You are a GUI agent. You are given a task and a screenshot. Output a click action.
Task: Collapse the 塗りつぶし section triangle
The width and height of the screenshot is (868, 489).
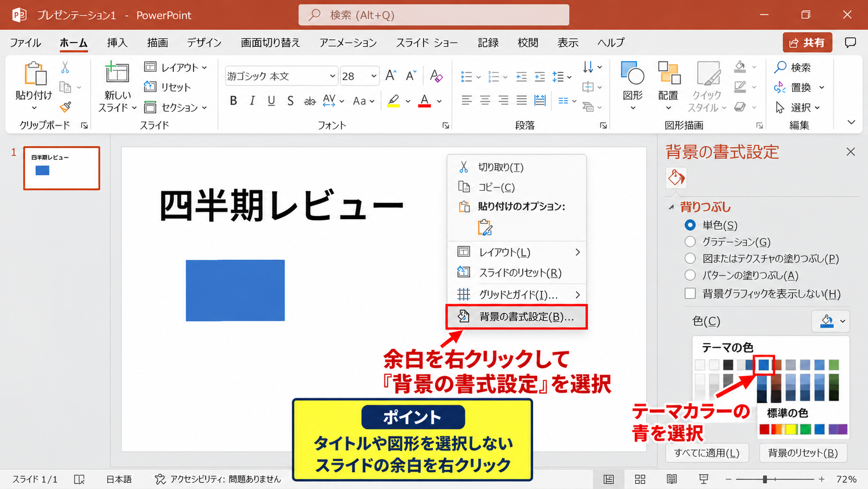(x=671, y=207)
